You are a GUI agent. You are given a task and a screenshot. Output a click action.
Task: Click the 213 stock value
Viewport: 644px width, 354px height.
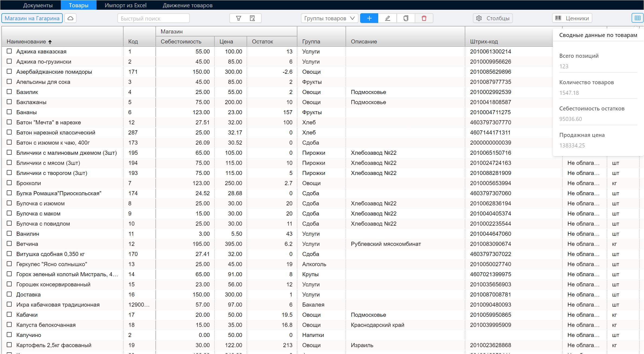(288, 345)
